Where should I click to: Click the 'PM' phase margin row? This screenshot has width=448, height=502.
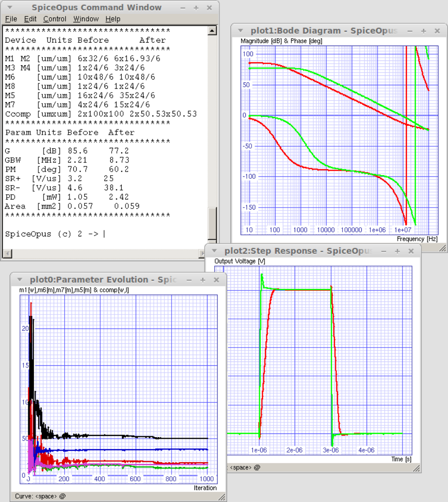coord(67,169)
